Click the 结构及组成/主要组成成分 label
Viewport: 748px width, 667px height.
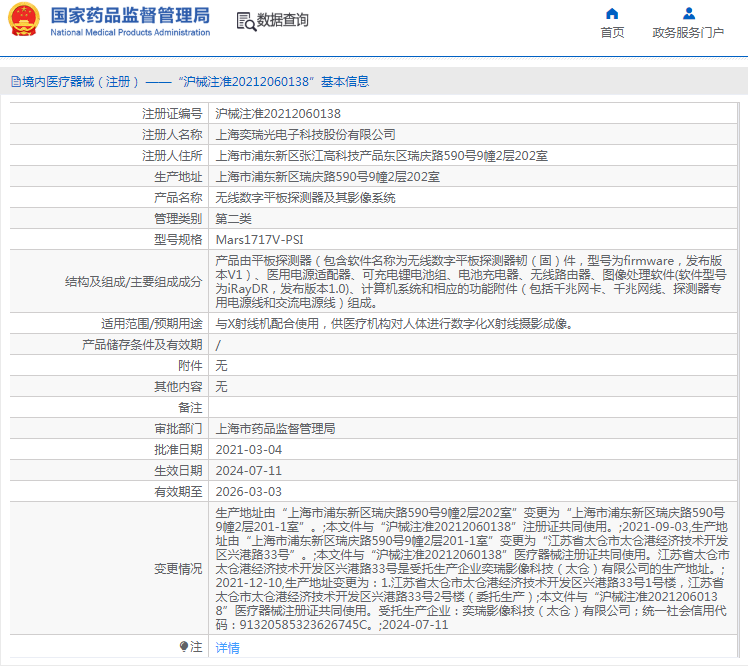pos(134,281)
